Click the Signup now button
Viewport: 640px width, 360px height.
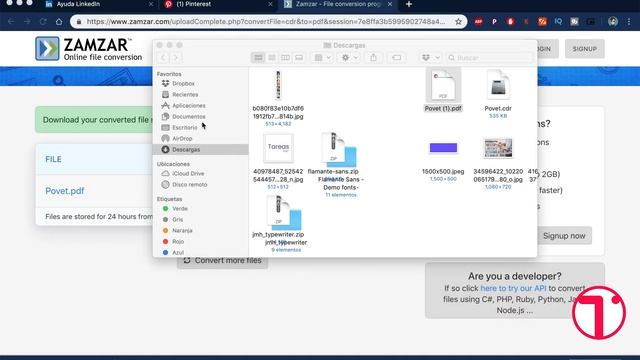(x=564, y=236)
